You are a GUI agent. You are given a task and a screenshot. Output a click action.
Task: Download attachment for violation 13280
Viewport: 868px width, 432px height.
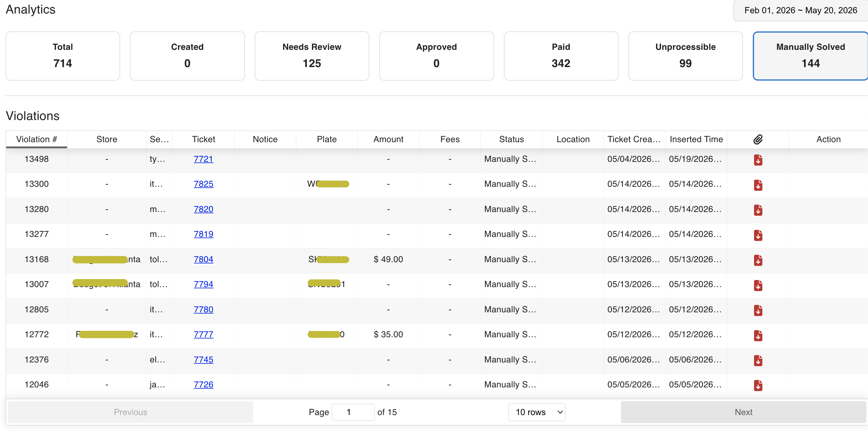(758, 210)
